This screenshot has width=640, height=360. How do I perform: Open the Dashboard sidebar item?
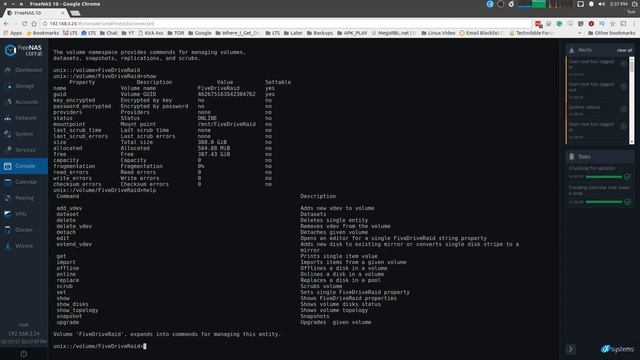click(x=24, y=70)
